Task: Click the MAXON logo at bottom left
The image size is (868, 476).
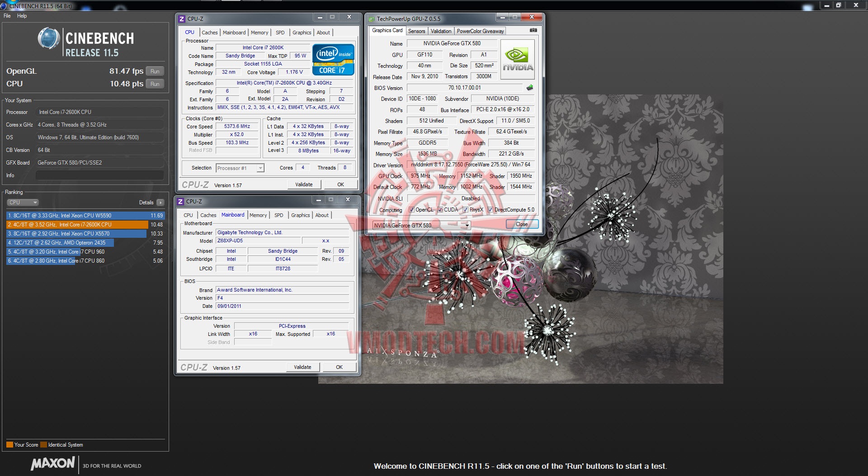Action: [x=52, y=463]
